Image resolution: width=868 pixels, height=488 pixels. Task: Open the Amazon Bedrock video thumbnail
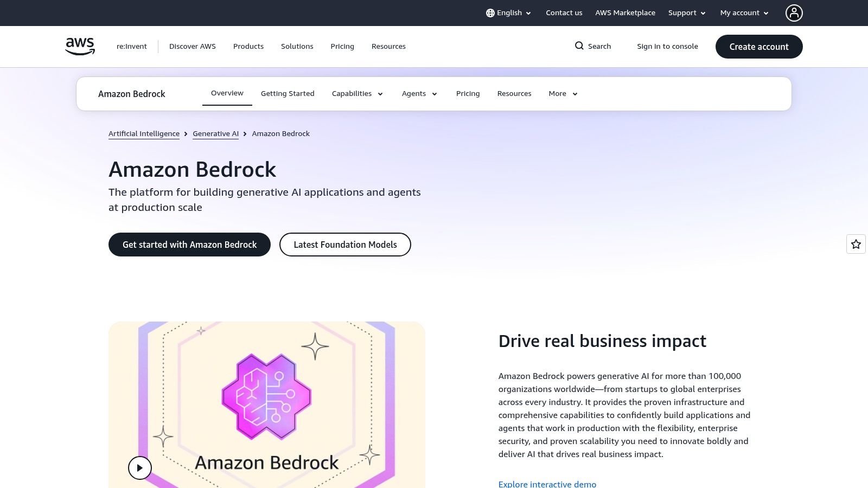pos(267,404)
